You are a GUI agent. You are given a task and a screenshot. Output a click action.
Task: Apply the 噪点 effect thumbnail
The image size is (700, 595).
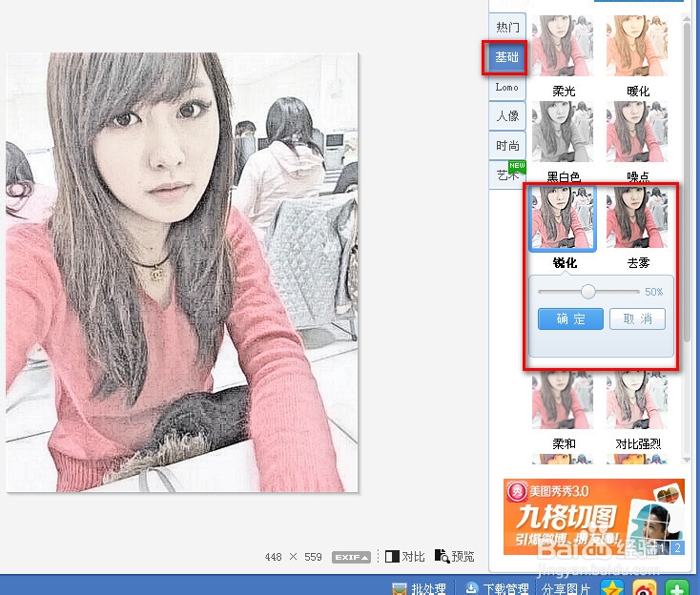click(x=637, y=132)
